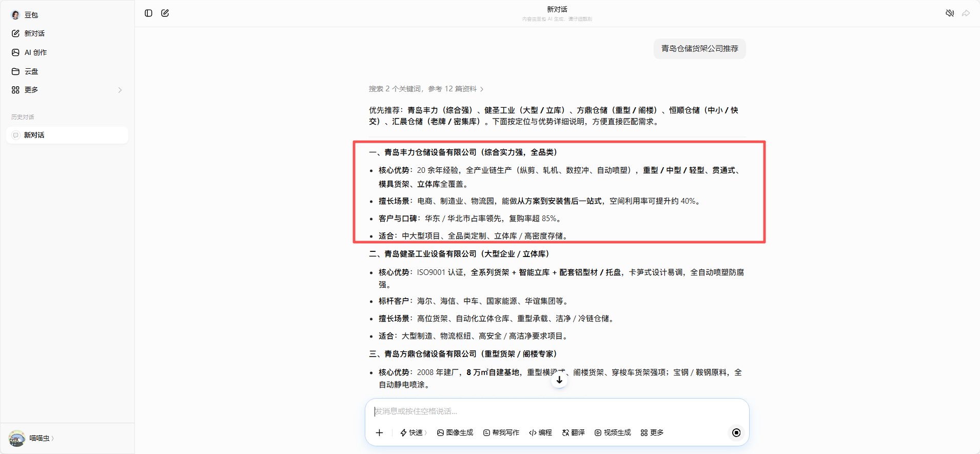Focus the message input field
The height and width of the screenshot is (454, 980).
click(557, 411)
